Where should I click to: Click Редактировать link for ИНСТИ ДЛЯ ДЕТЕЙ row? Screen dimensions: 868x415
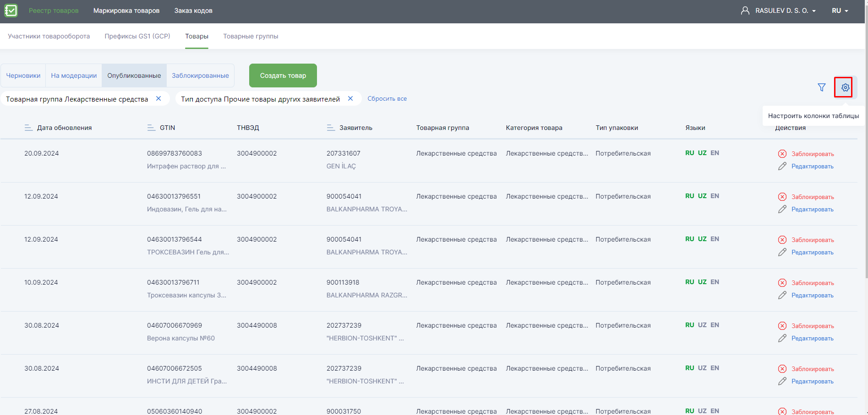point(813,382)
